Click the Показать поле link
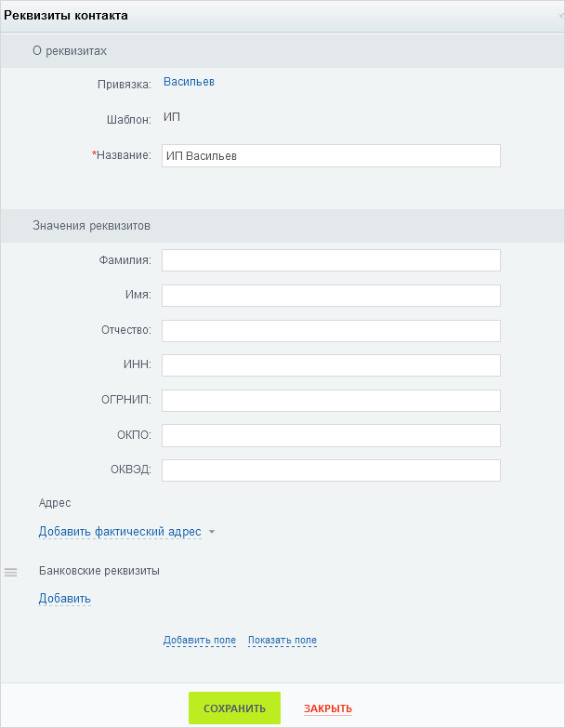 (282, 641)
